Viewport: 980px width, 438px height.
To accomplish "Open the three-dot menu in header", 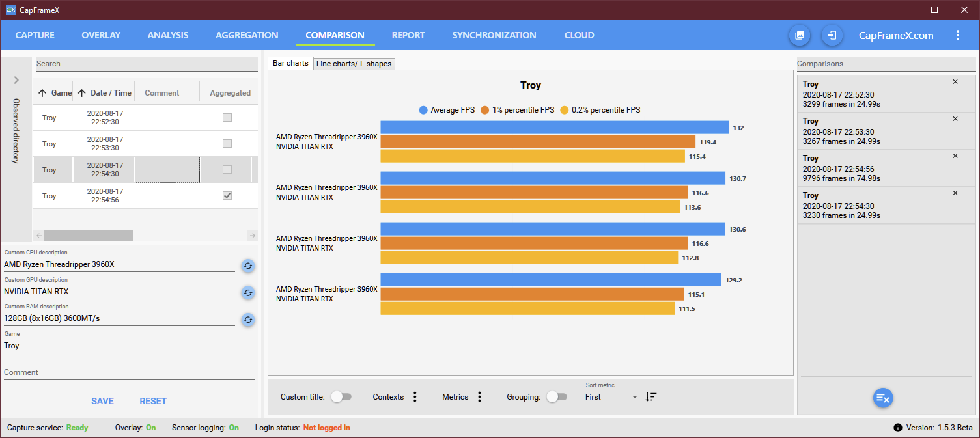I will tap(957, 35).
